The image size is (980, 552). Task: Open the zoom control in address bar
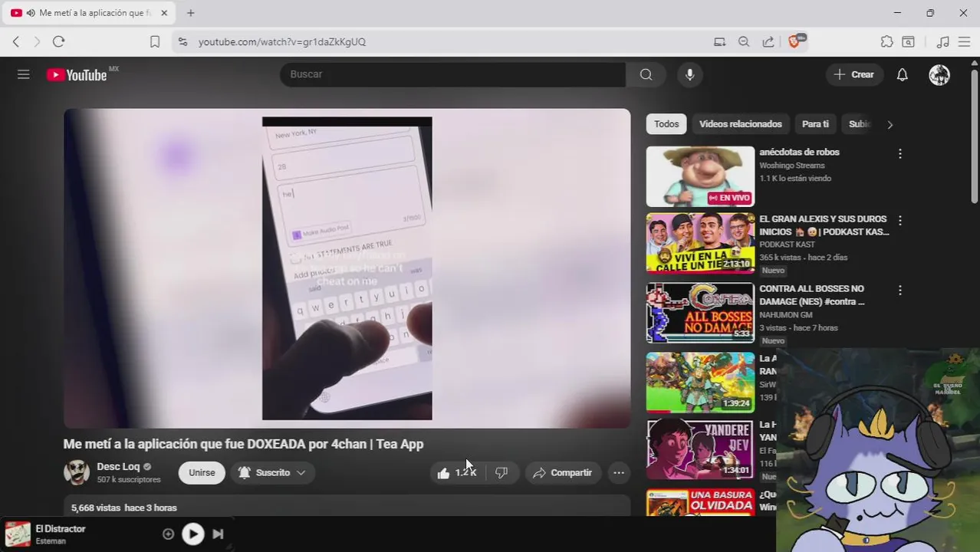point(744,41)
